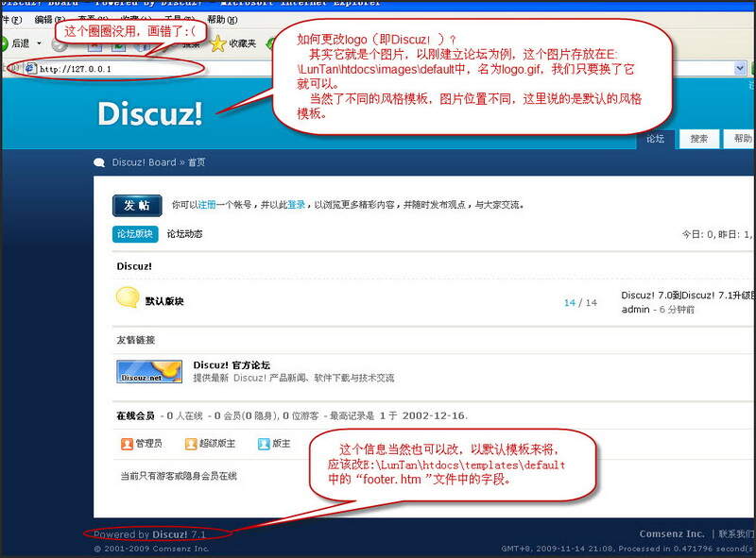The height and width of the screenshot is (558, 756).
Task: Select the 论坛版块 tab
Action: tap(135, 234)
